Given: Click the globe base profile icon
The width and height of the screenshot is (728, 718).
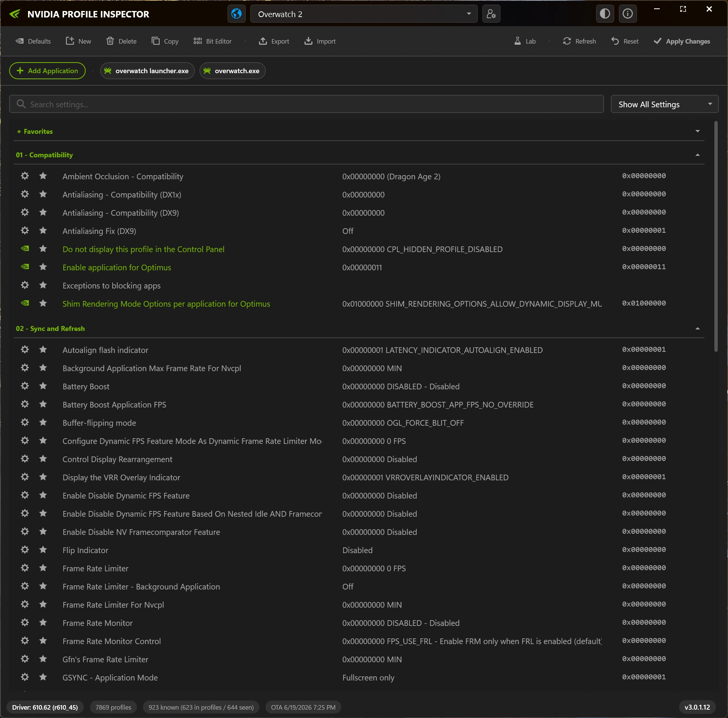Looking at the screenshot, I should pos(236,14).
